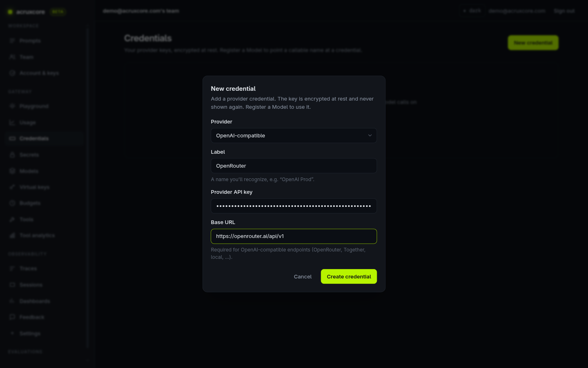Click the acruxcore logo in sidebar header

27,12
